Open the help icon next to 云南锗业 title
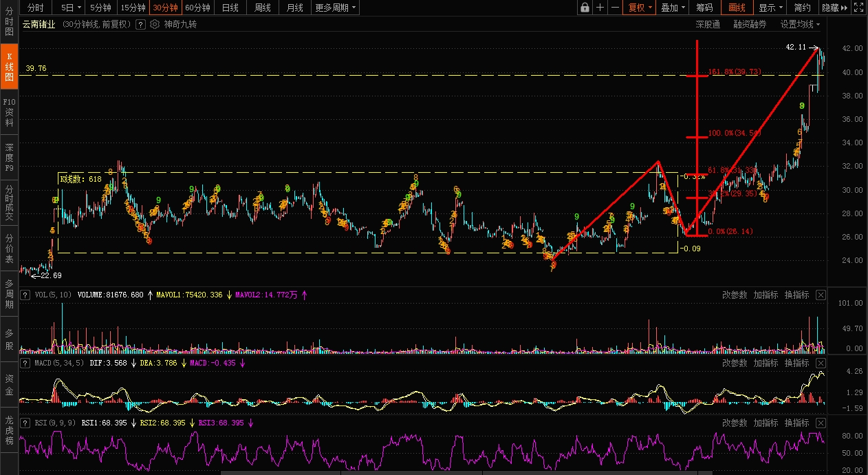This screenshot has width=868, height=475. (140, 24)
